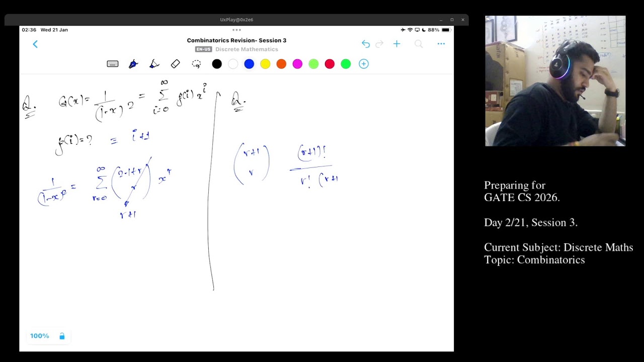Pick the bright green ink color
The height and width of the screenshot is (362, 644).
pyautogui.click(x=346, y=64)
